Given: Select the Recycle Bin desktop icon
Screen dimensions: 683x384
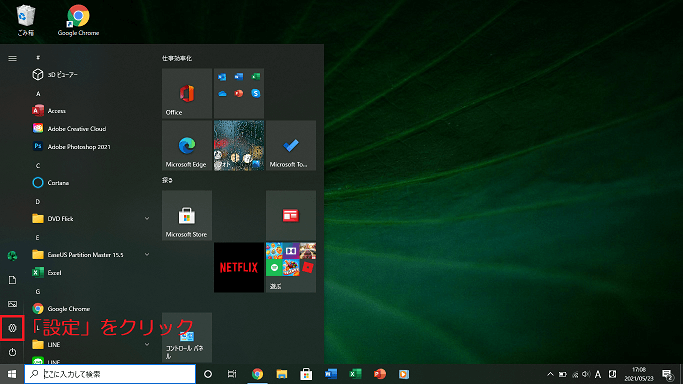Looking at the screenshot, I should click(26, 20).
